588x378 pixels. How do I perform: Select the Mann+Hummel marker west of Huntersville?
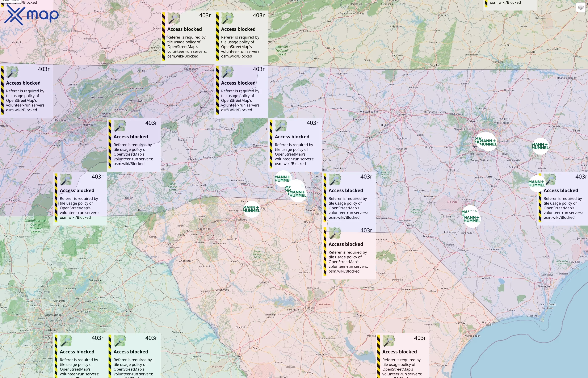(283, 178)
